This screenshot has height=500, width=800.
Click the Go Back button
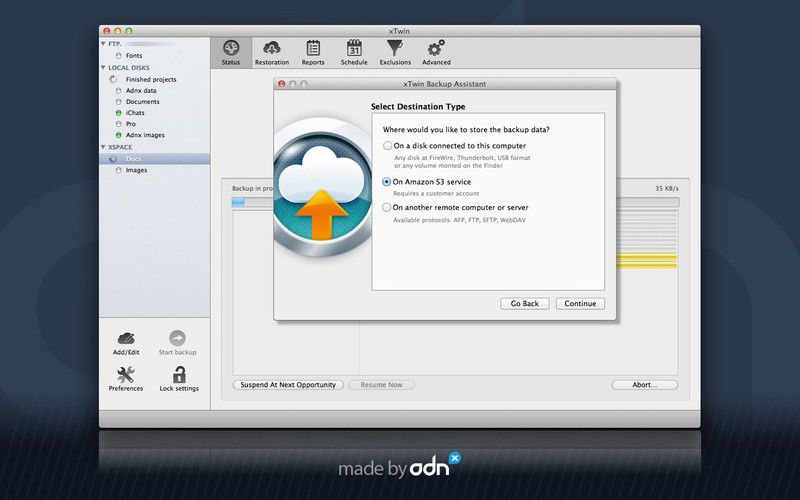(x=524, y=304)
